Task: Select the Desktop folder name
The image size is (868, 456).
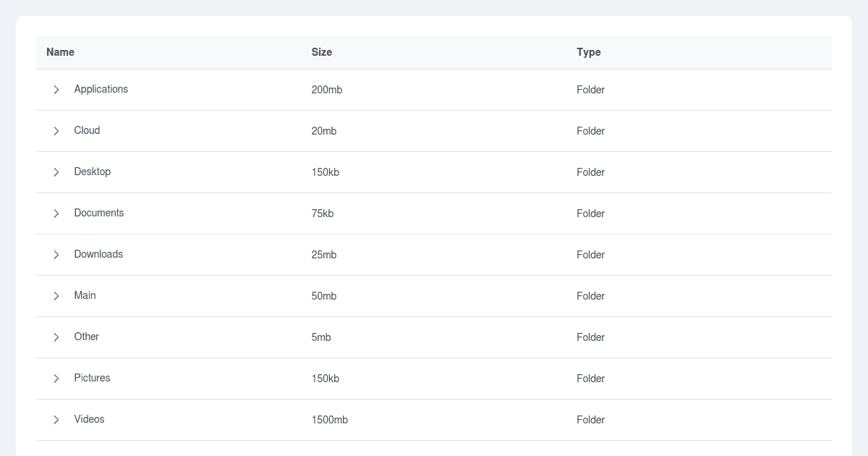Action: pos(93,172)
